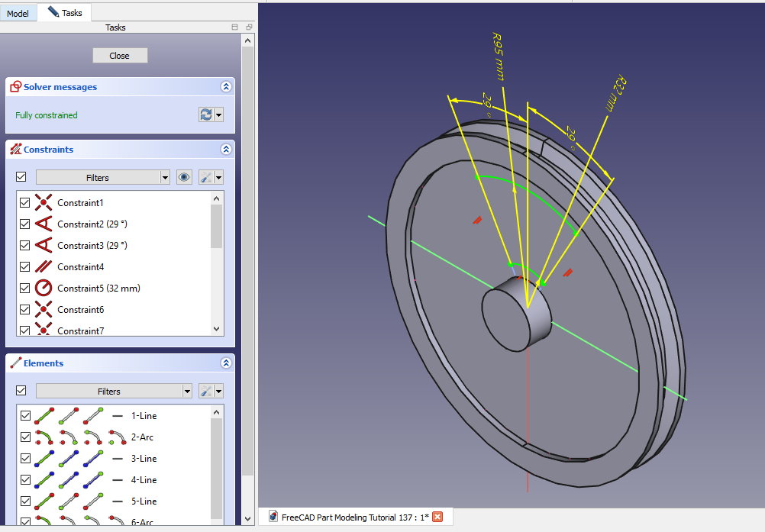Select the angle icon of Constraint2
This screenshot has width=765, height=532.
(44, 224)
